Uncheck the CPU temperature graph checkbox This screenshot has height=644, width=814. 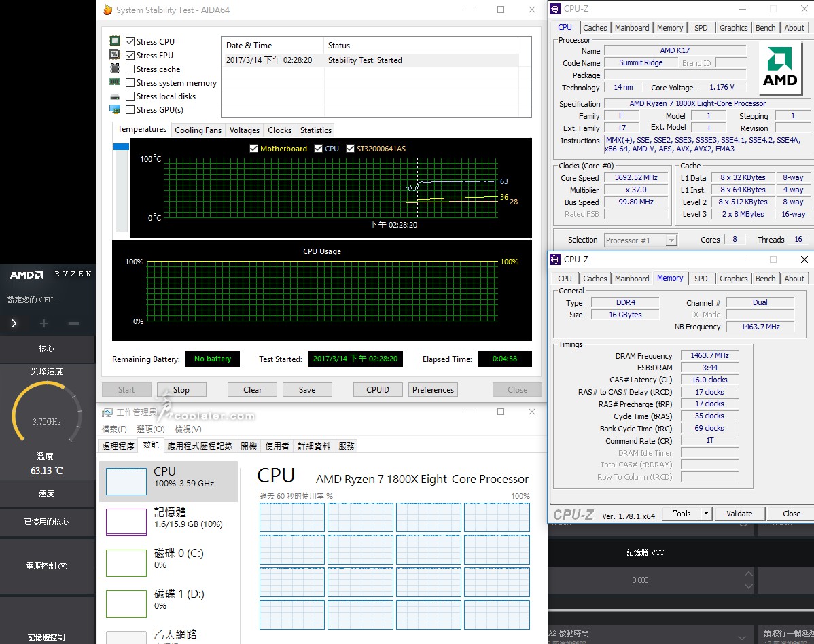(x=318, y=148)
